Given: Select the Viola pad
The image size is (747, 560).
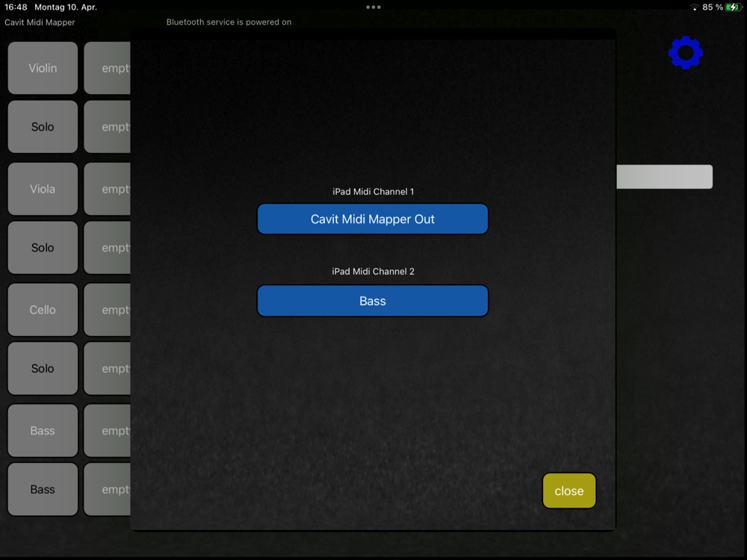Looking at the screenshot, I should point(43,189).
